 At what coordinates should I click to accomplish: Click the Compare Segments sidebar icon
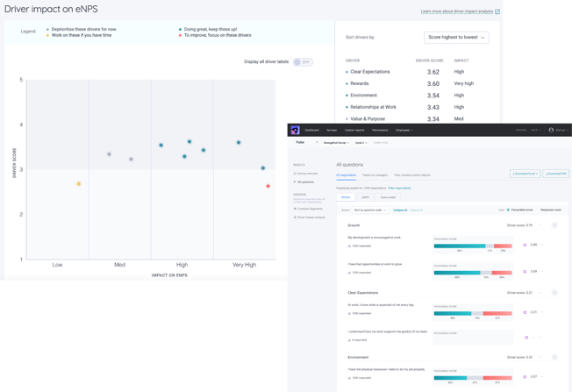coord(295,209)
